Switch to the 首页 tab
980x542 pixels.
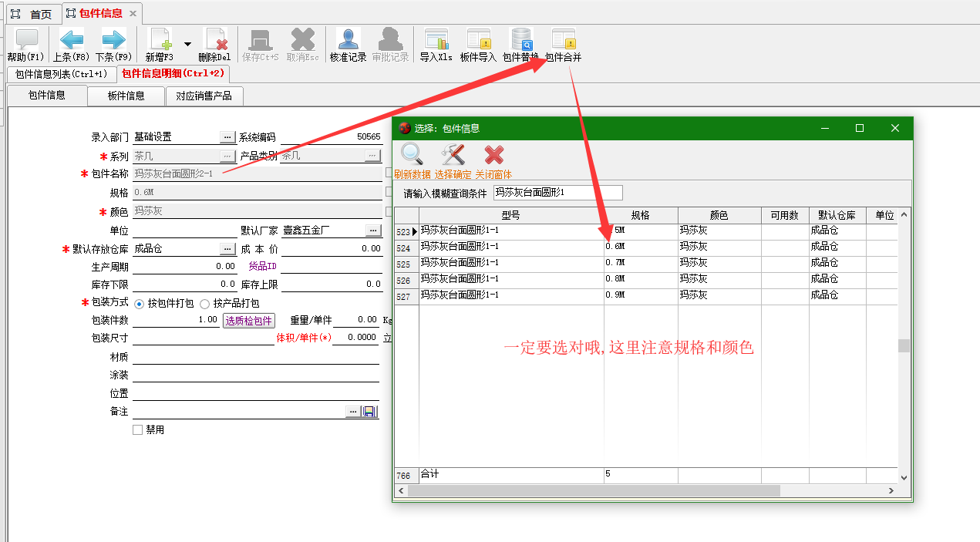click(x=33, y=14)
